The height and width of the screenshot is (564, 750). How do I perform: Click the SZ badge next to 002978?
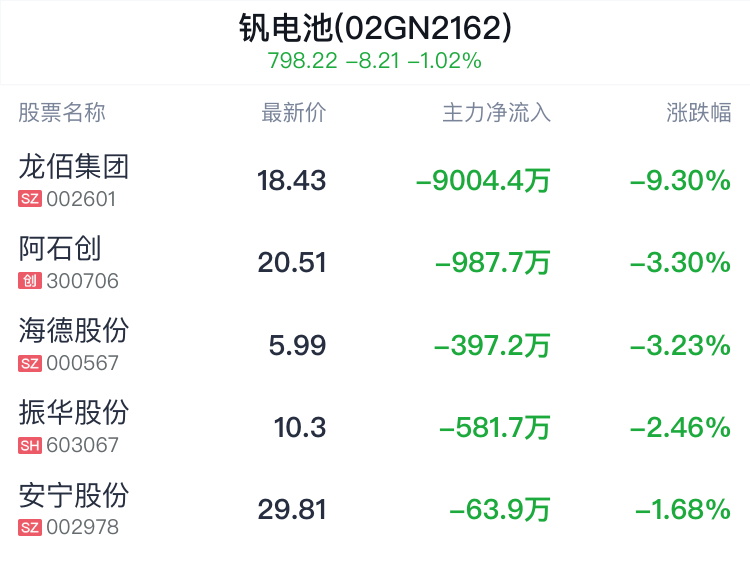(30, 527)
